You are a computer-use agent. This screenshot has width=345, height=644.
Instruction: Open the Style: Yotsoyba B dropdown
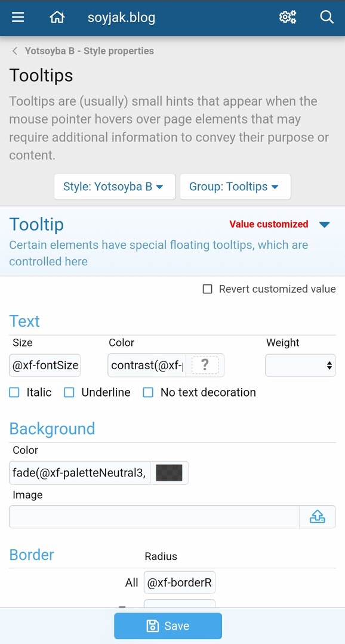tap(115, 187)
